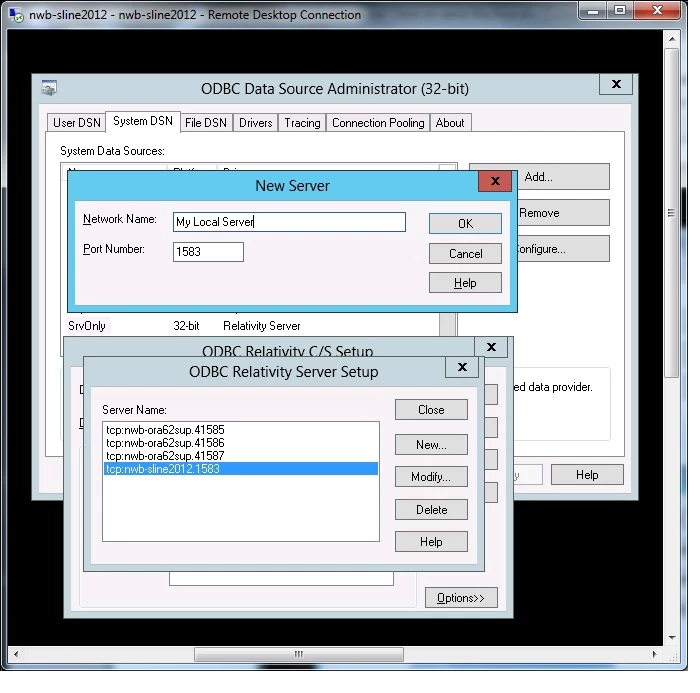The height and width of the screenshot is (693, 700).
Task: Select the System DSN tab
Action: click(143, 121)
